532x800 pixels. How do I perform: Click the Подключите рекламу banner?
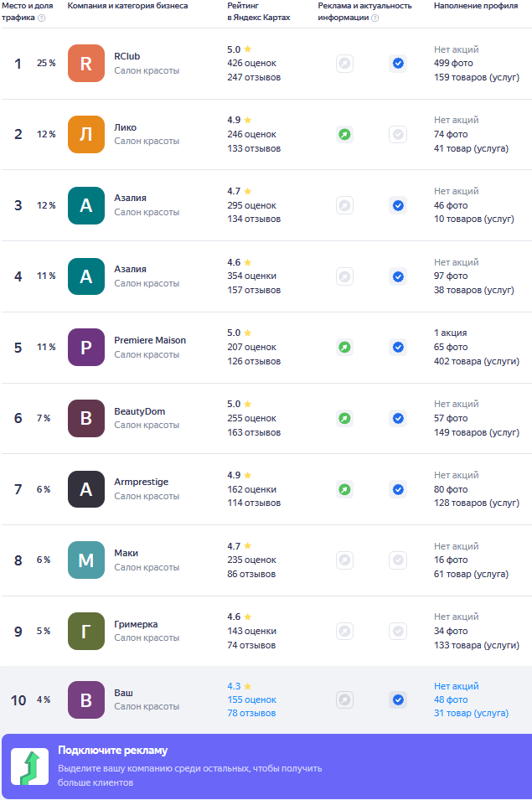click(266, 766)
